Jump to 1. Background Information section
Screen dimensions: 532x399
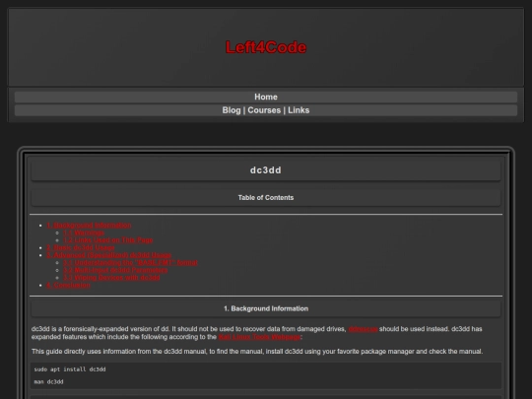(89, 226)
